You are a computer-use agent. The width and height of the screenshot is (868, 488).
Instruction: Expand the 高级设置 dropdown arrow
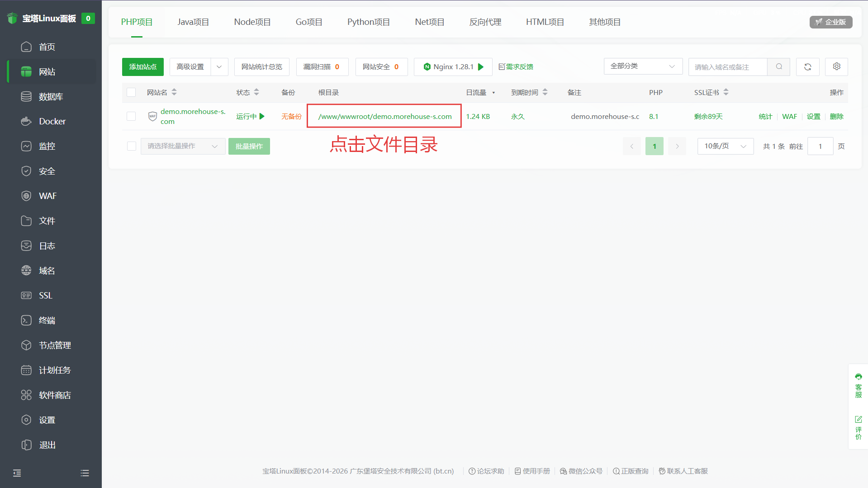(x=219, y=67)
